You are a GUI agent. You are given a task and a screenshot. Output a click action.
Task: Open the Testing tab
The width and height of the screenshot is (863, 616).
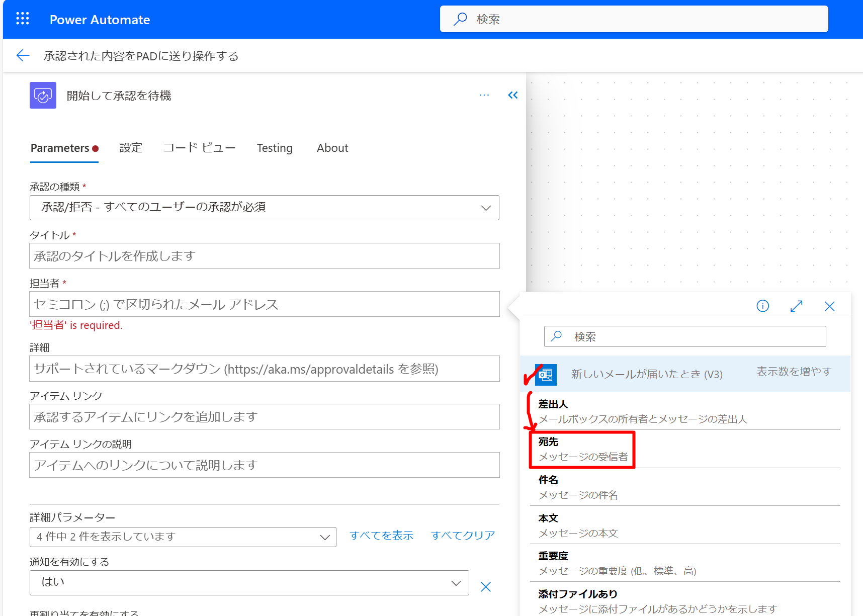275,148
